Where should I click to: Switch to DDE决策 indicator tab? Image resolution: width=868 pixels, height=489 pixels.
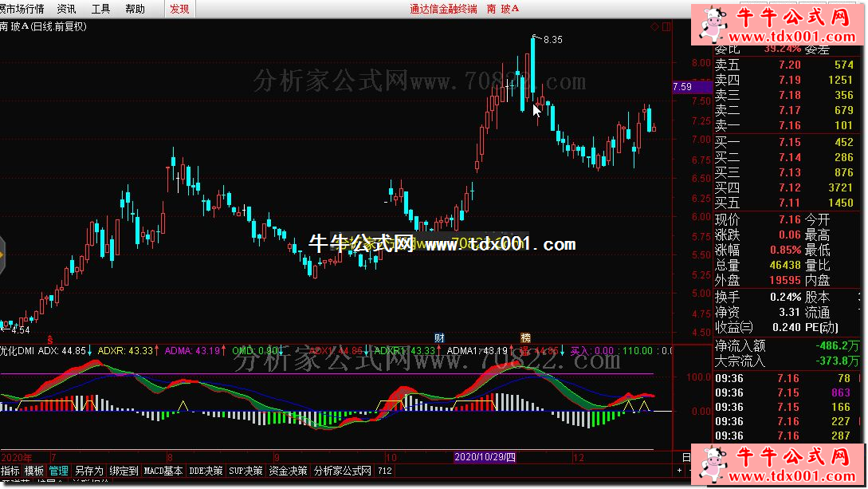pos(206,471)
